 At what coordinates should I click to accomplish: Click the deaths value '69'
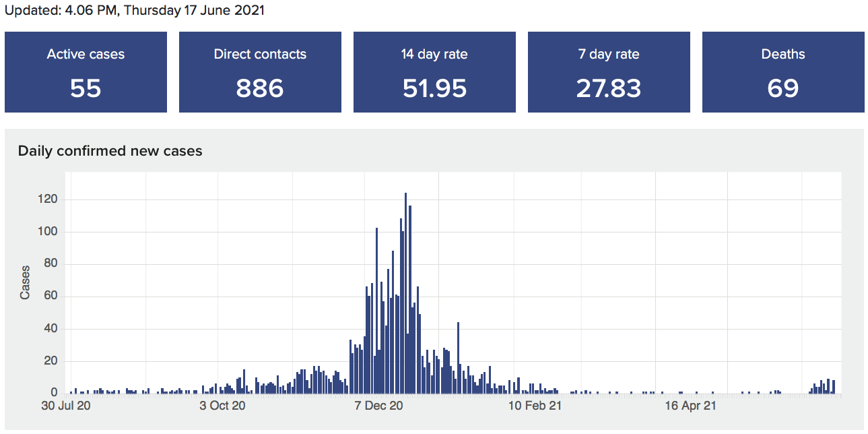783,88
